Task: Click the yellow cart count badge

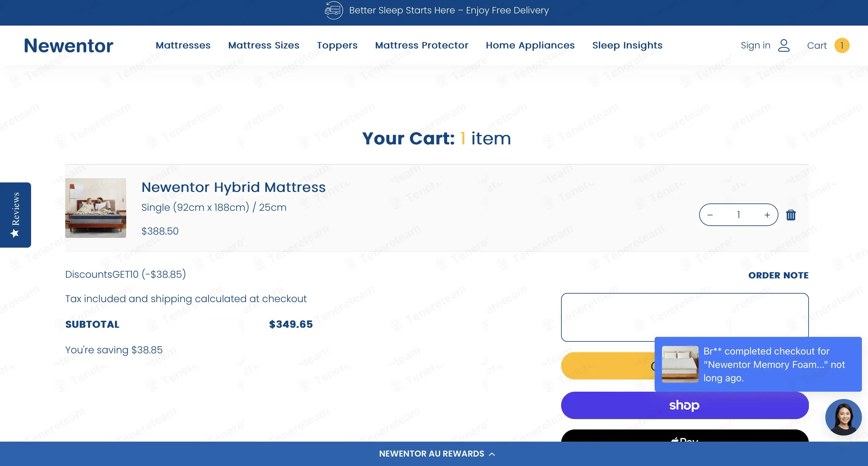Action: pyautogui.click(x=842, y=45)
